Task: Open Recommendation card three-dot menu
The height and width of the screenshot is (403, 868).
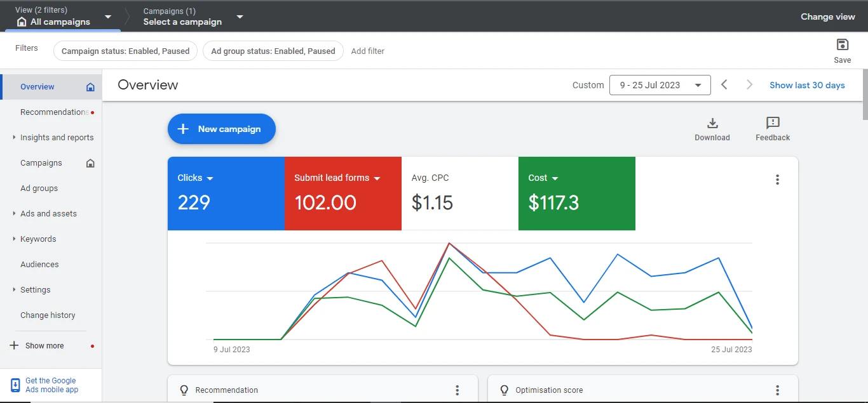Action: [457, 390]
